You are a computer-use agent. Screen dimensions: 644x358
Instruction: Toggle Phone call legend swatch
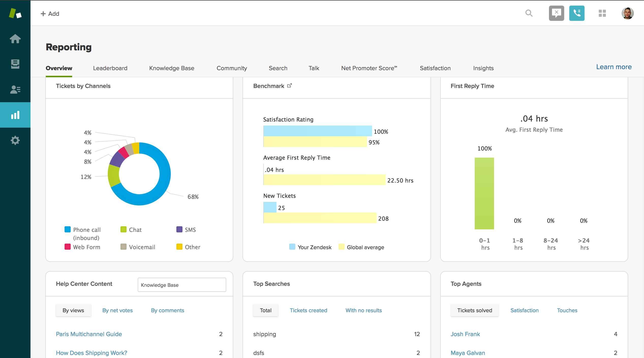coord(68,229)
